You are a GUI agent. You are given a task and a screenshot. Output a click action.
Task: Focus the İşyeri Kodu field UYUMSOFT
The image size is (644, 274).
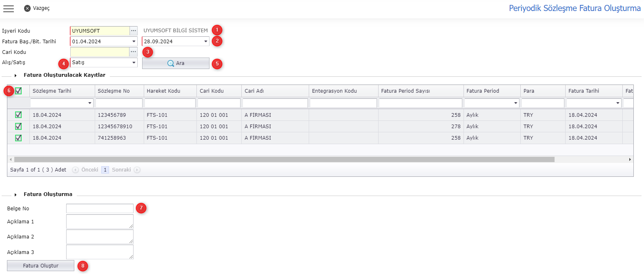point(100,31)
